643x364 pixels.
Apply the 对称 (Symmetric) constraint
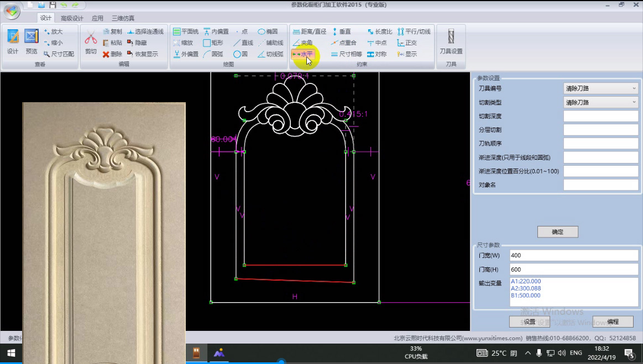tap(377, 54)
